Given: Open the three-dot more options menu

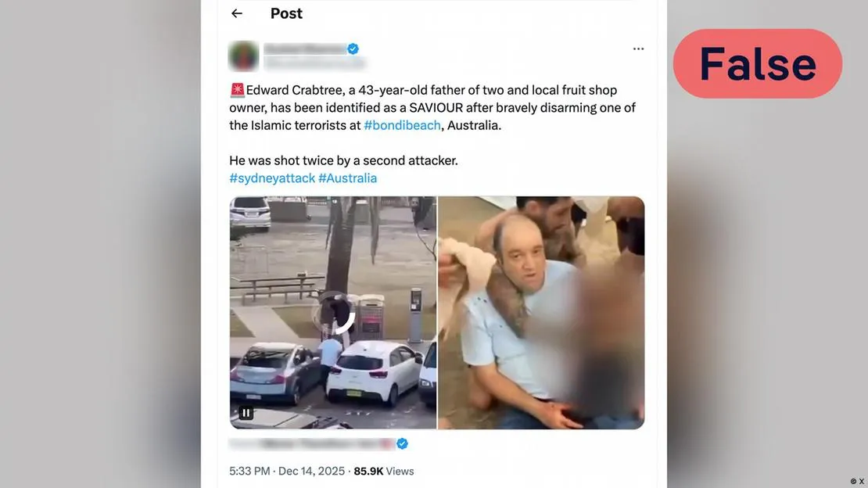Looking at the screenshot, I should (638, 48).
